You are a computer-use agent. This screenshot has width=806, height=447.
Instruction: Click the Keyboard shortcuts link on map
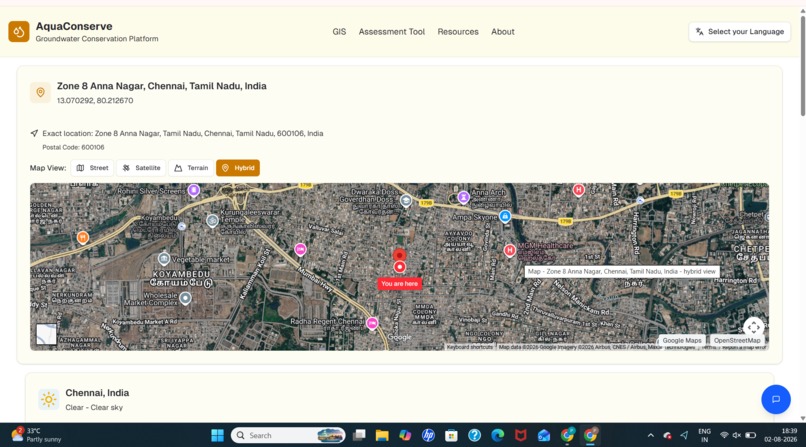469,347
